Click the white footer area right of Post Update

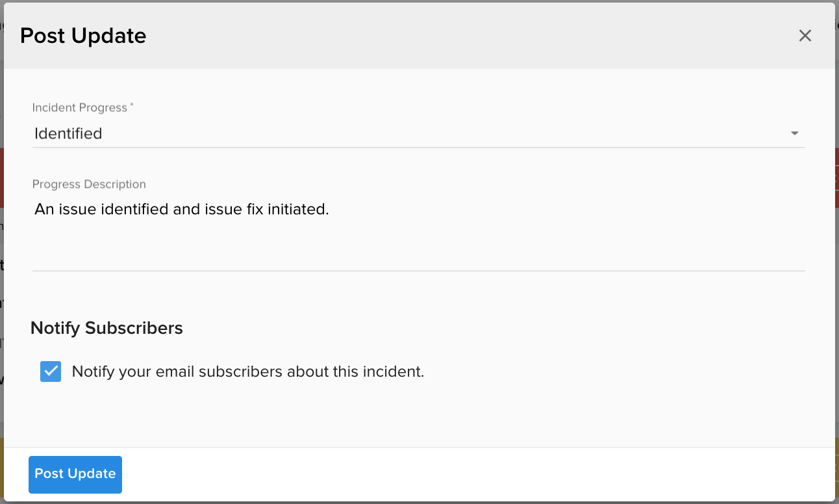tap(455, 474)
